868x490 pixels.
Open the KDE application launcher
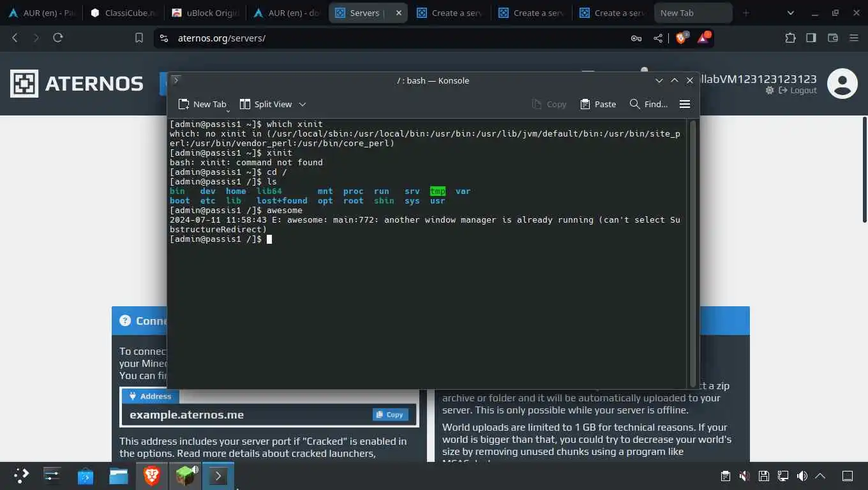tap(21, 475)
